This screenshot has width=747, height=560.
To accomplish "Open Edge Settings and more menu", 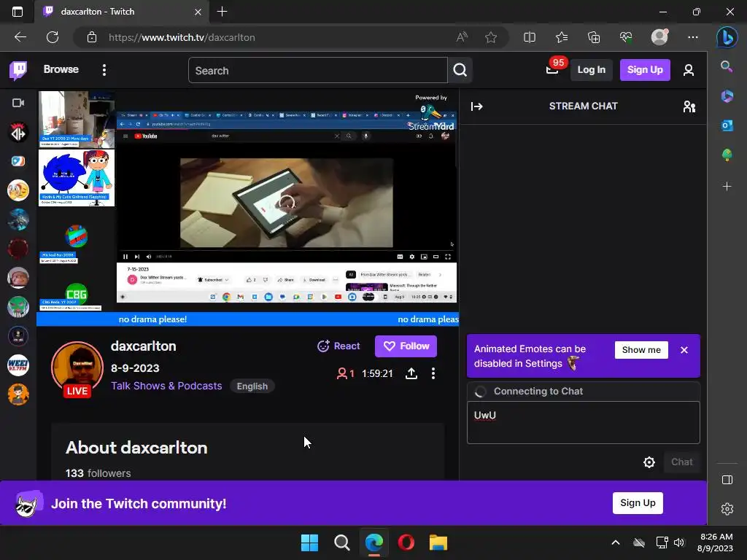I will 693,37.
